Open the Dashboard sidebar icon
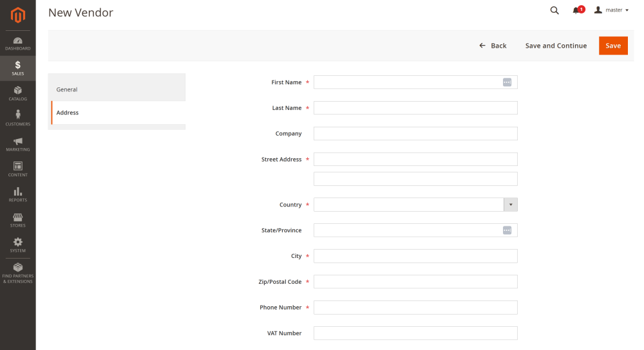The image size is (644, 350). [x=17, y=44]
